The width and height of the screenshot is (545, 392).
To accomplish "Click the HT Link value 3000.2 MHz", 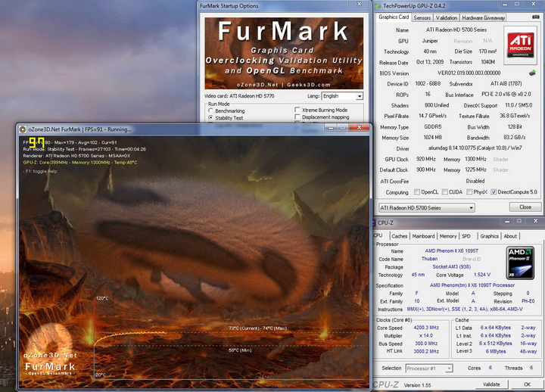I will [x=426, y=351].
